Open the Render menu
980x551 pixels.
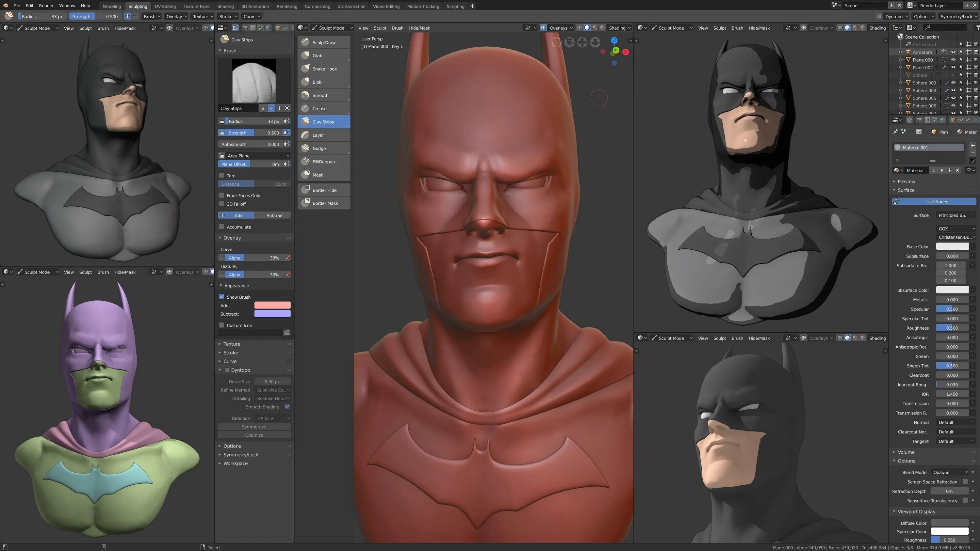(x=46, y=6)
